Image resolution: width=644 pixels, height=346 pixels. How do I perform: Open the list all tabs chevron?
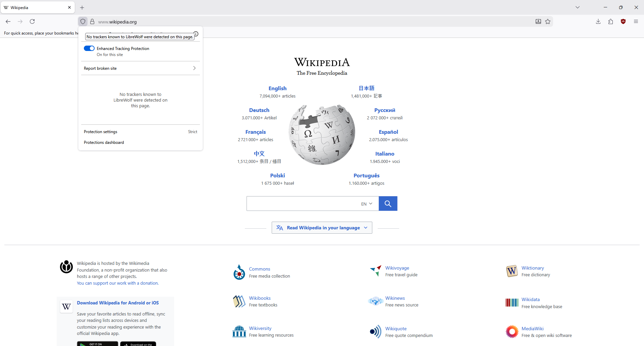click(578, 7)
